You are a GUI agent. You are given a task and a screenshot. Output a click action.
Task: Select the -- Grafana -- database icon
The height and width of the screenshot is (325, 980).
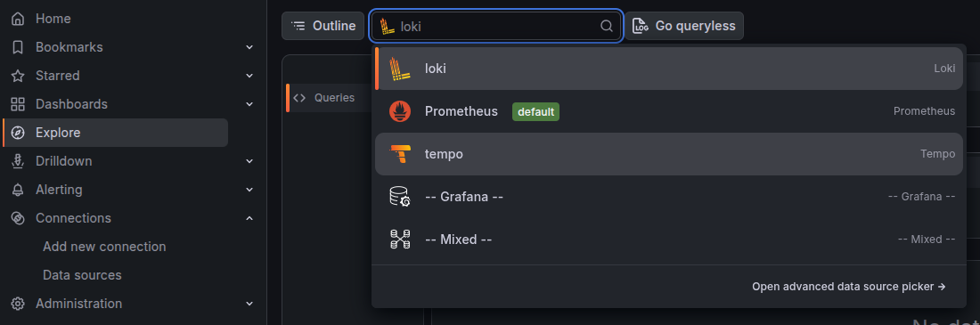tap(400, 197)
